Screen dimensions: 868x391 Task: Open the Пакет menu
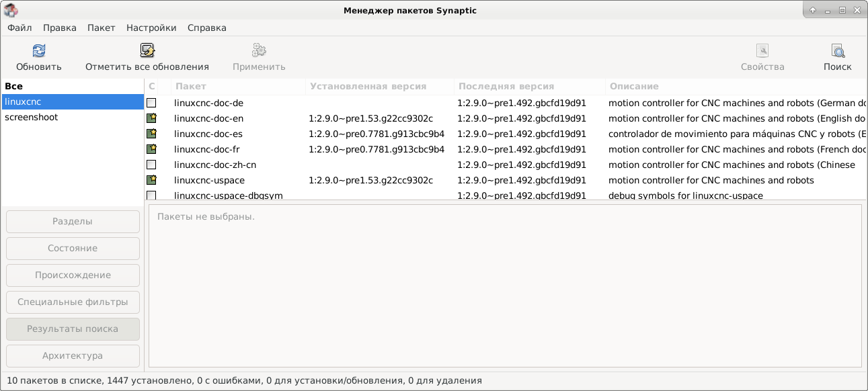pyautogui.click(x=102, y=28)
